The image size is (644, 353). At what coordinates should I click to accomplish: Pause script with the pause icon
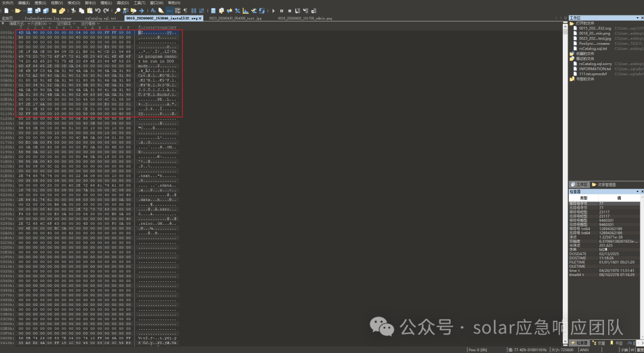point(281,11)
